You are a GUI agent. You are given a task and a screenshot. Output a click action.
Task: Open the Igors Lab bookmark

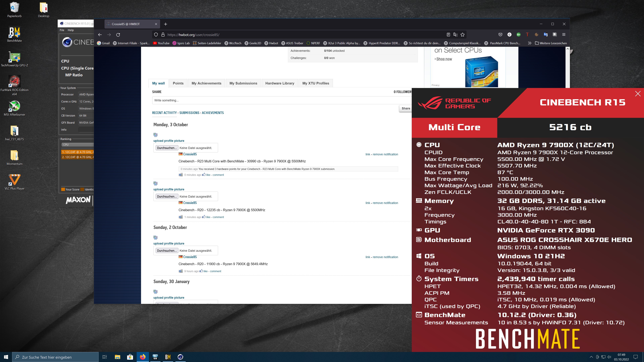coord(181,43)
